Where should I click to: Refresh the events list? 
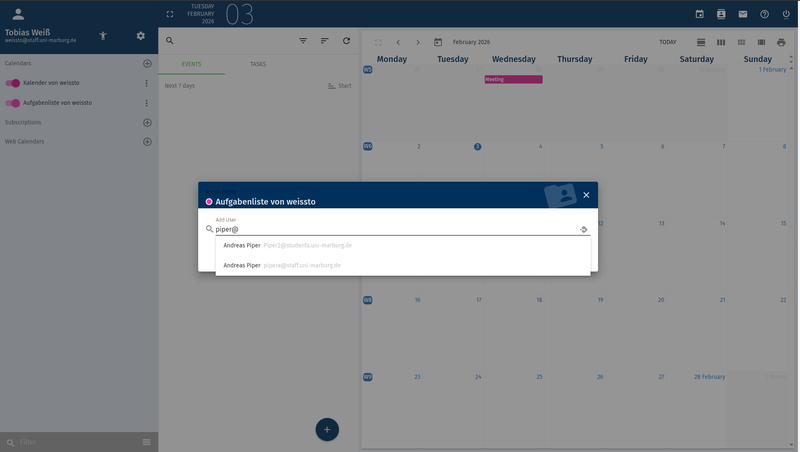click(x=346, y=41)
